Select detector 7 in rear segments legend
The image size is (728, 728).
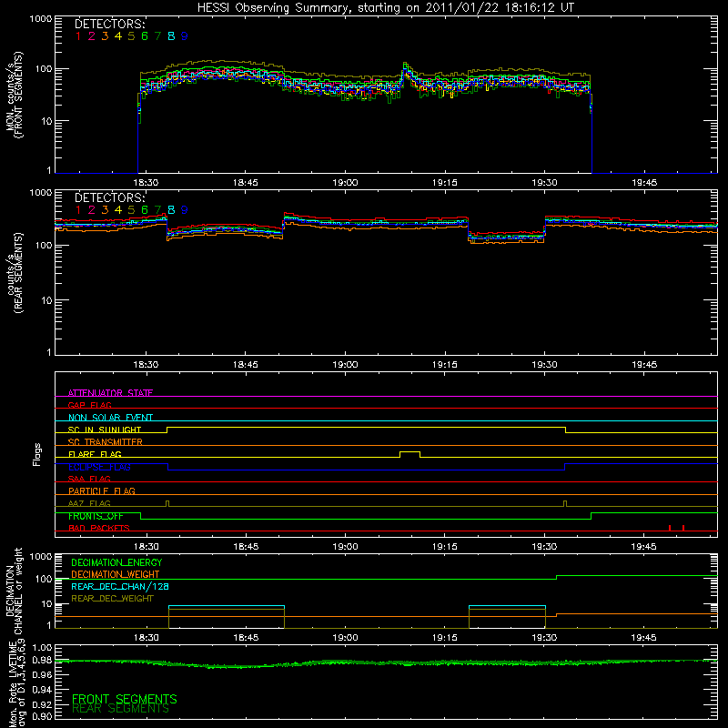(157, 210)
